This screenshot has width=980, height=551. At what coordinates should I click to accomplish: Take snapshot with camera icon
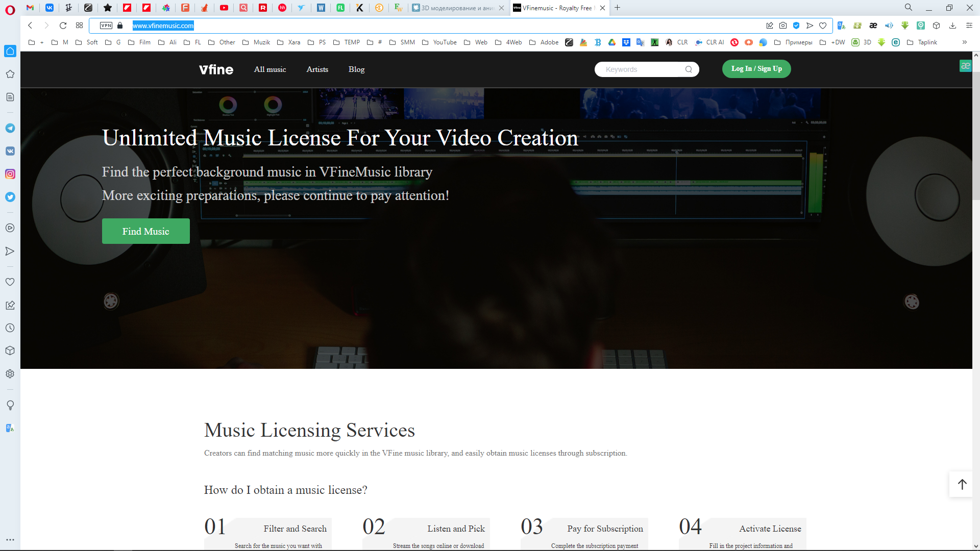[x=783, y=26]
